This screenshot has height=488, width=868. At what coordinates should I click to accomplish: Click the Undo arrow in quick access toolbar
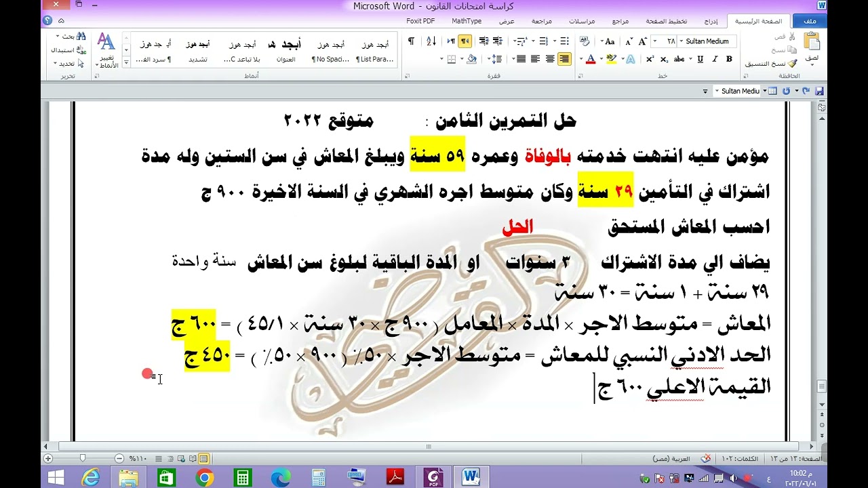[806, 91]
